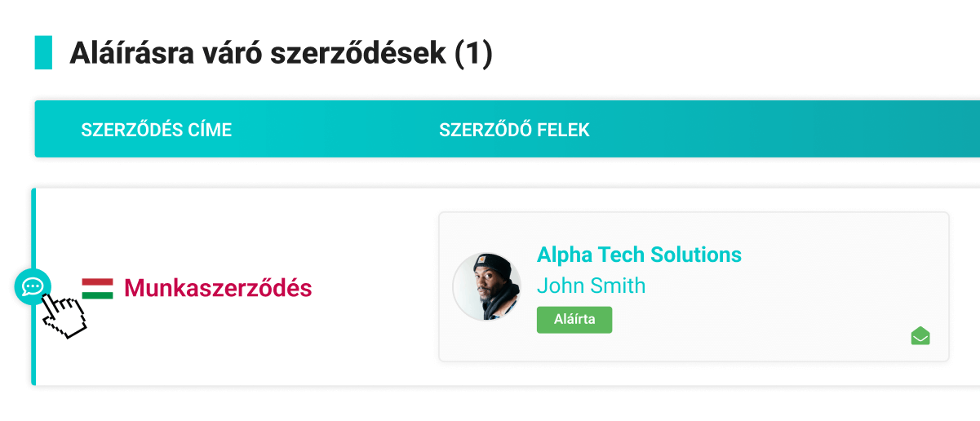Click the green open envelope icon
Screen dimensions: 980x421
coord(920,335)
